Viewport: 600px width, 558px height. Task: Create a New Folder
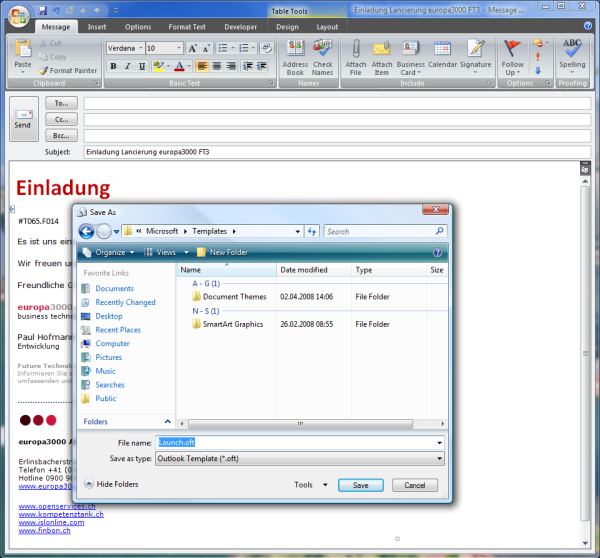(x=222, y=252)
